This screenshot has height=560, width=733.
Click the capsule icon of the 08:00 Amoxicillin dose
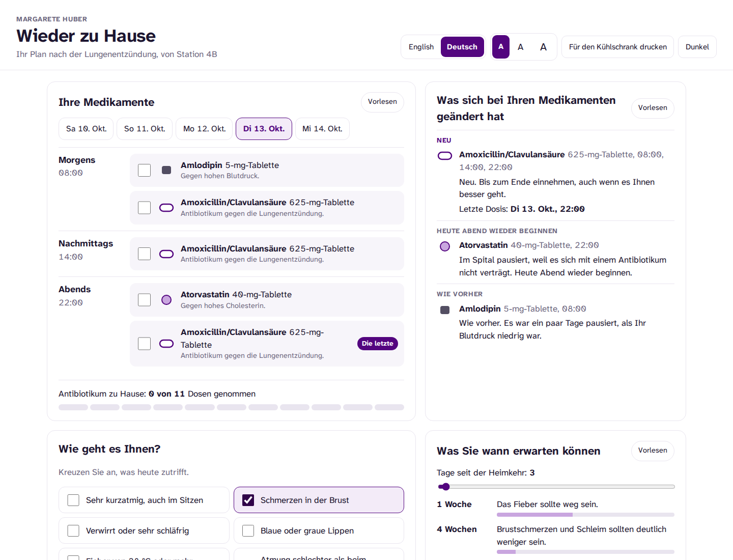tap(166, 208)
